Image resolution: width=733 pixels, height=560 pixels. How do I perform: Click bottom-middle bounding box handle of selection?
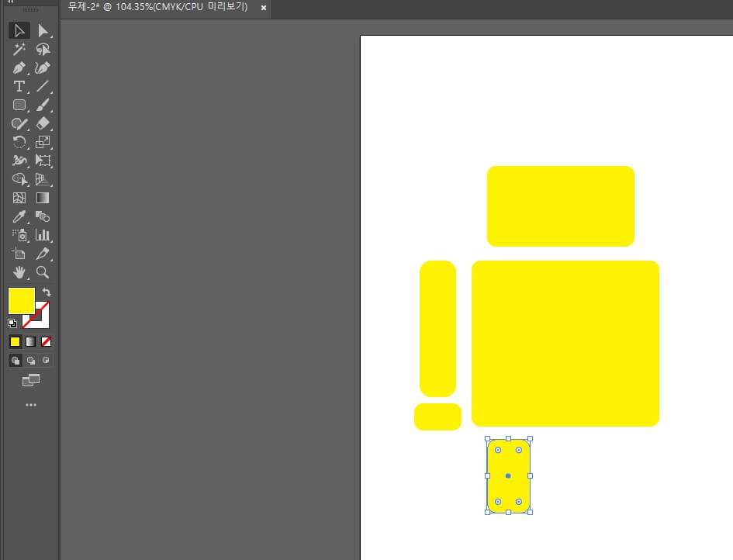[508, 513]
